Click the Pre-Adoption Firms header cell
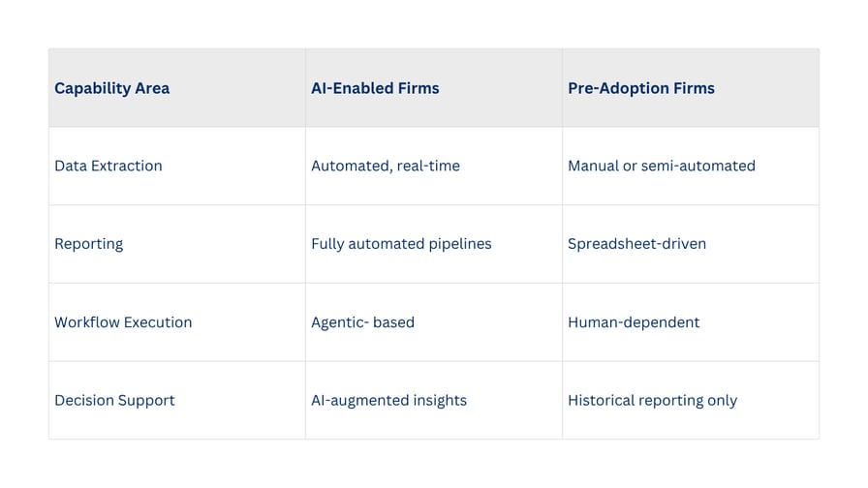This screenshot has height=488, width=868. tap(691, 88)
